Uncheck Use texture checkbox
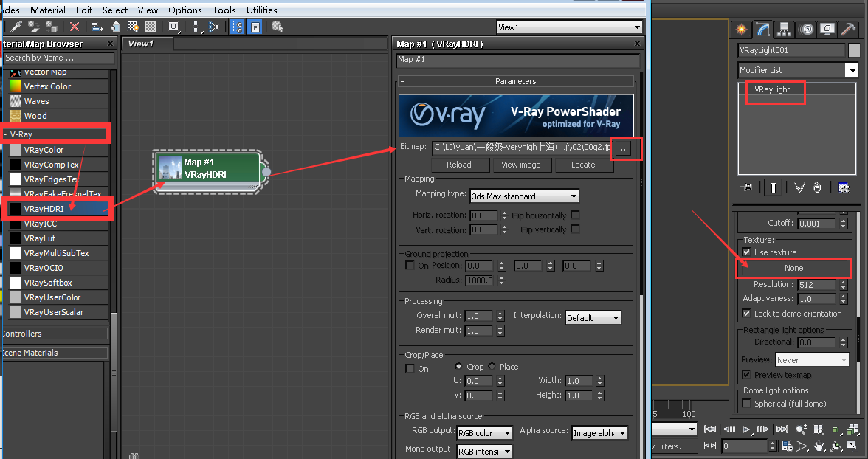The width and height of the screenshot is (868, 459). click(x=747, y=252)
